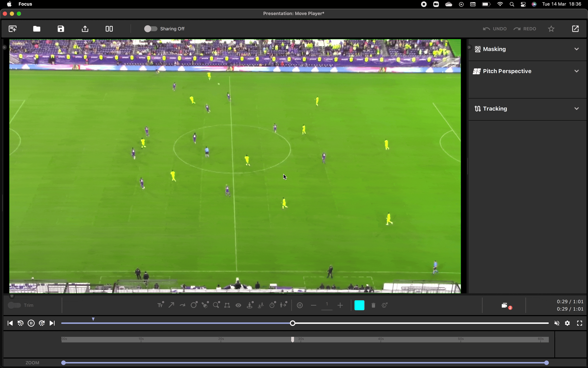Click the pause duration number field
Screen dimensions: 588x368
(x=327, y=305)
